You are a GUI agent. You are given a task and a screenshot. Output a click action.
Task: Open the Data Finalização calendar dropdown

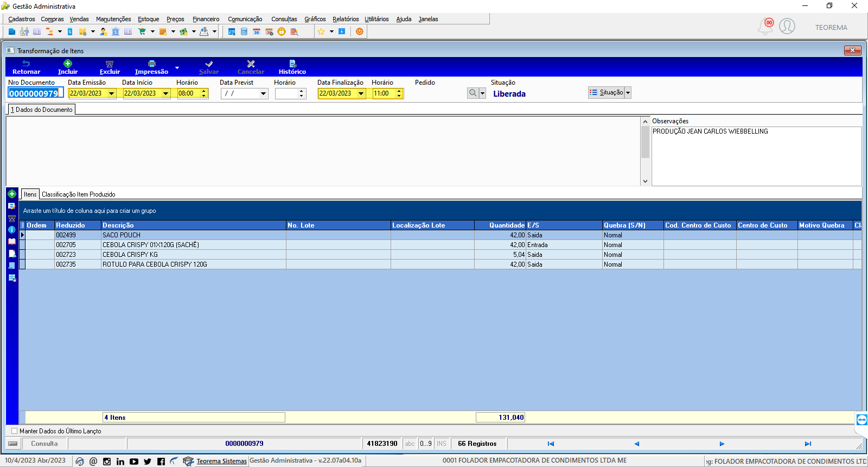click(361, 93)
